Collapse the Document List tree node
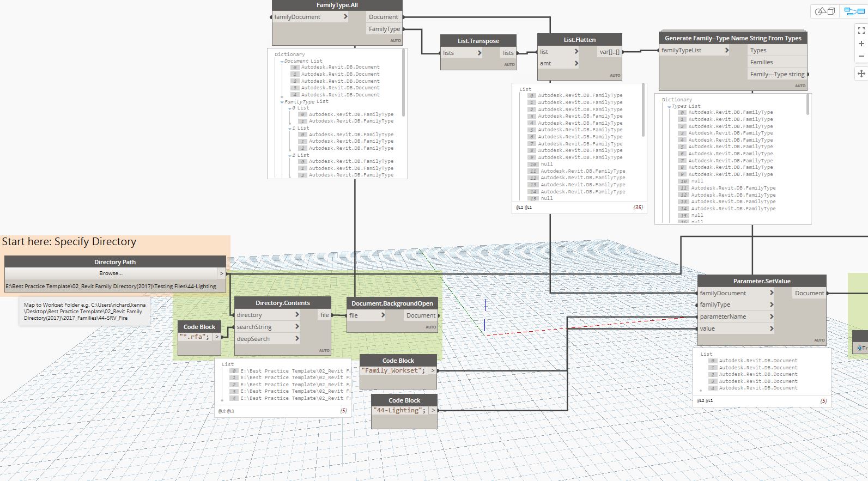The image size is (868, 481). coord(282,62)
